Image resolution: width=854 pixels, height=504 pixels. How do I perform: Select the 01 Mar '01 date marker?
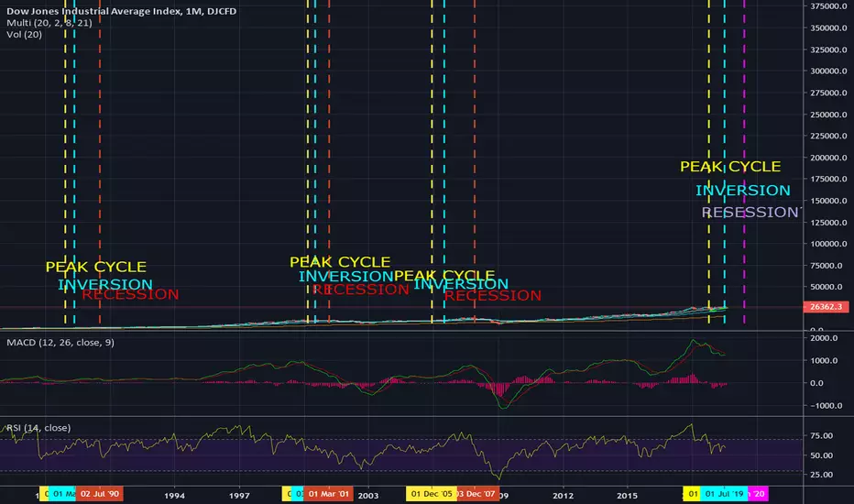pyautogui.click(x=328, y=494)
